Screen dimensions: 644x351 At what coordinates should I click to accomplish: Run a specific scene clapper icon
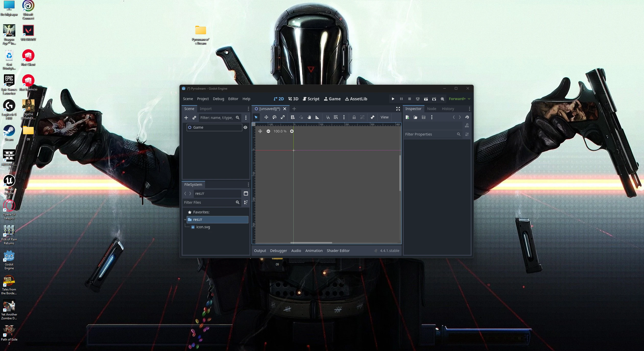click(434, 99)
